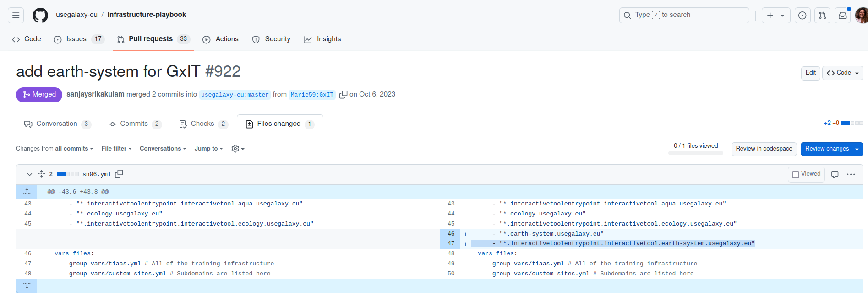868x296 pixels.
Task: Open Marie59:GxIT branch link
Action: click(312, 95)
